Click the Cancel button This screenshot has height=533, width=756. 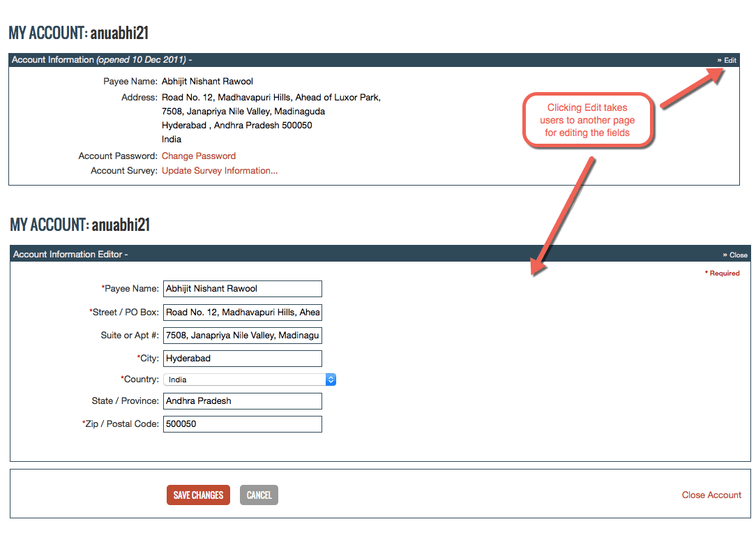(259, 495)
